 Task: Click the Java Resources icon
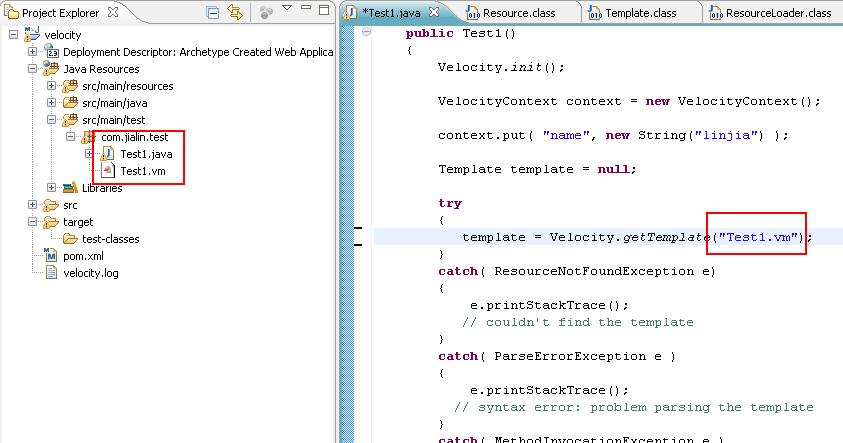tap(51, 68)
